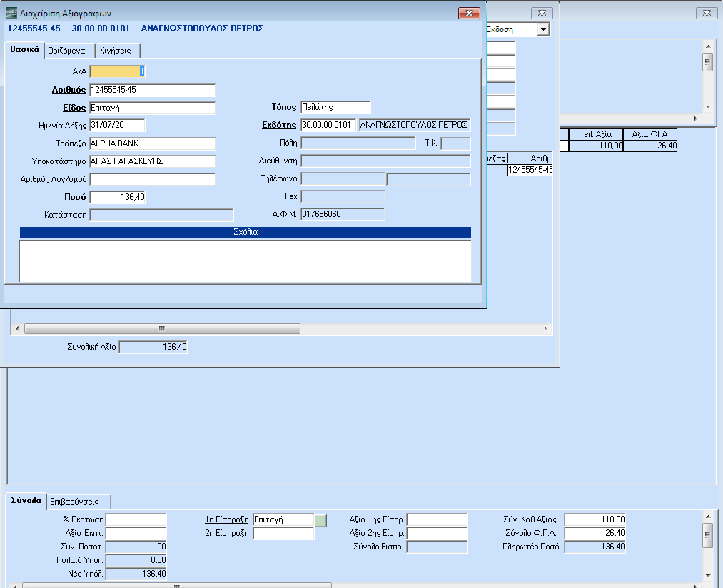Viewport: 723px width, 588px height.
Task: Click the Συνολική Αξία field in the middle window
Action: pyautogui.click(x=153, y=347)
